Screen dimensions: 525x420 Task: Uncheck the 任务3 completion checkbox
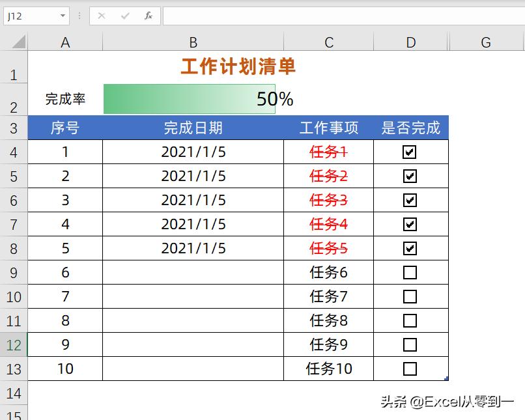pos(410,200)
